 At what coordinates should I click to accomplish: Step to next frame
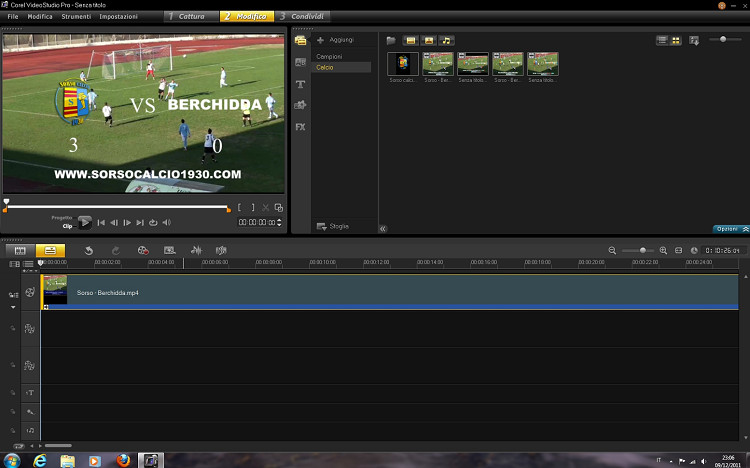[x=127, y=223]
